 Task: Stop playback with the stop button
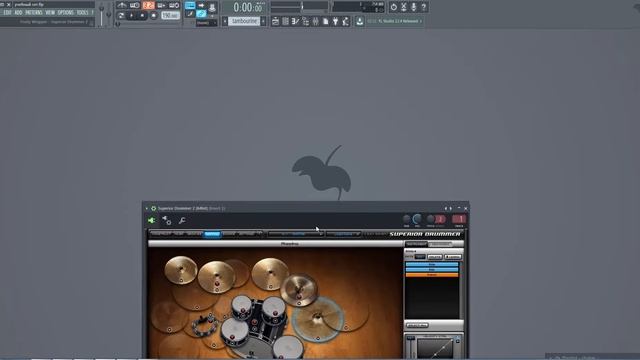coord(142,16)
